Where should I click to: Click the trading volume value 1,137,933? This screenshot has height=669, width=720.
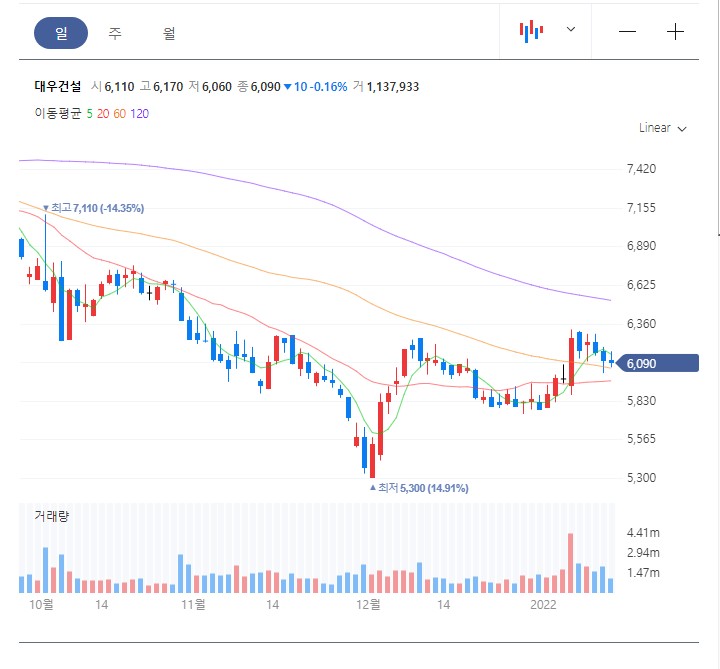point(393,87)
